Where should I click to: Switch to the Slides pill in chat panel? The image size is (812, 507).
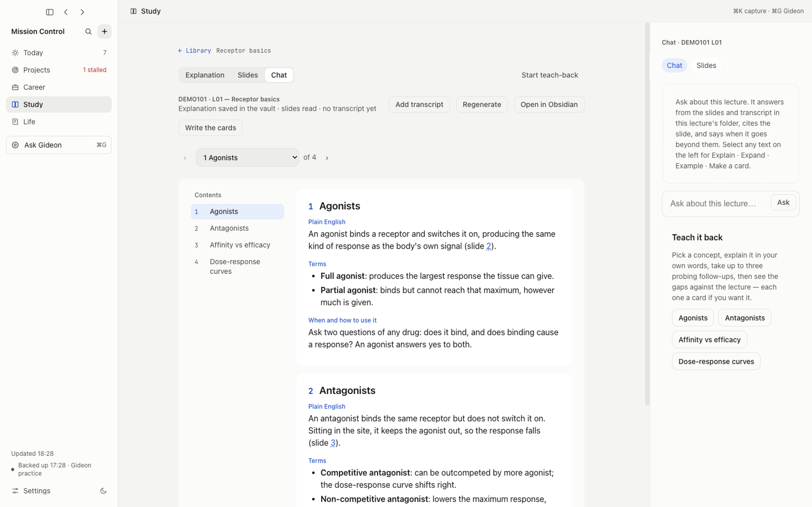coord(706,65)
